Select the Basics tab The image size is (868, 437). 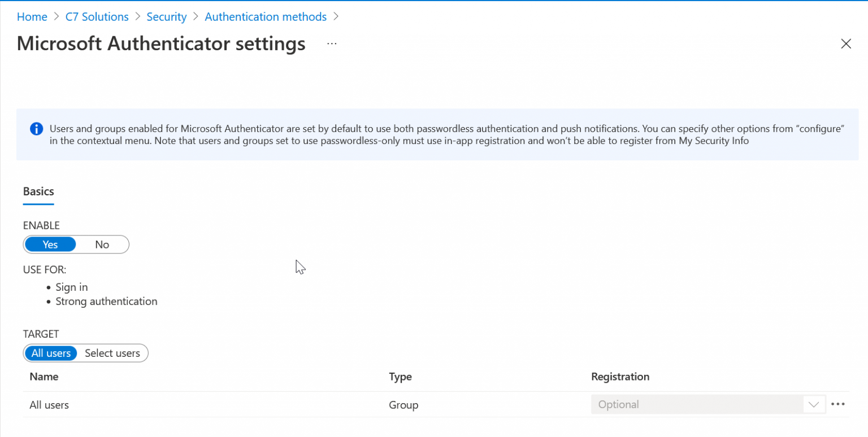[x=38, y=191]
